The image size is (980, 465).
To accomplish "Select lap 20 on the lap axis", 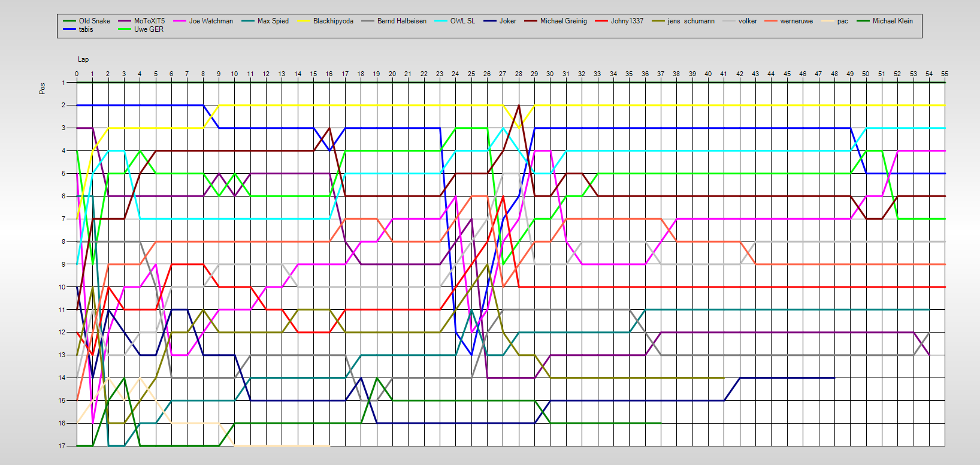I will [x=392, y=74].
